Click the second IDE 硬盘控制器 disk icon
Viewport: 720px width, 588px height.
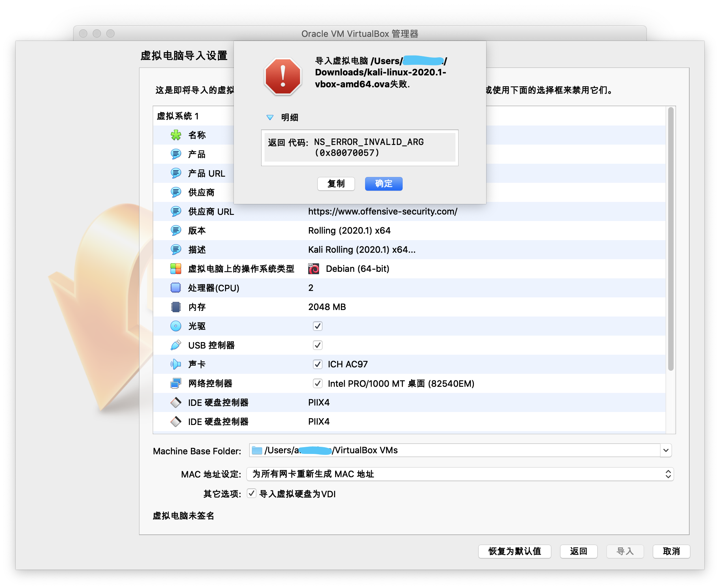pyautogui.click(x=176, y=422)
